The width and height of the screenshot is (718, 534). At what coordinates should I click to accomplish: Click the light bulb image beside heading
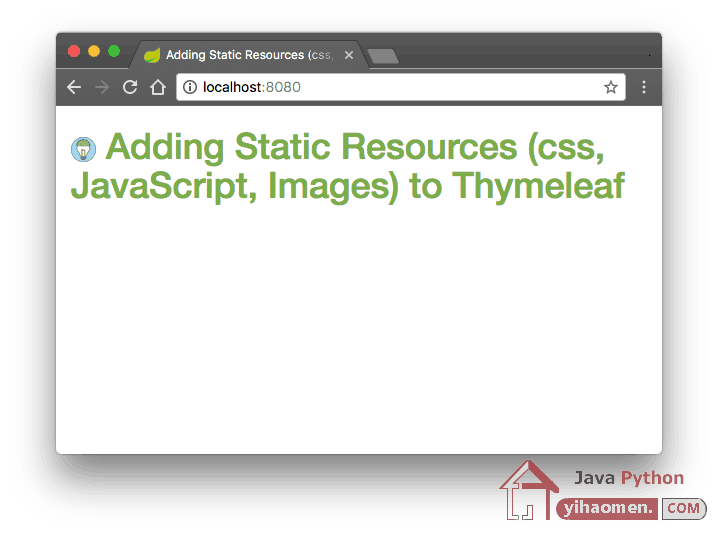[x=83, y=149]
